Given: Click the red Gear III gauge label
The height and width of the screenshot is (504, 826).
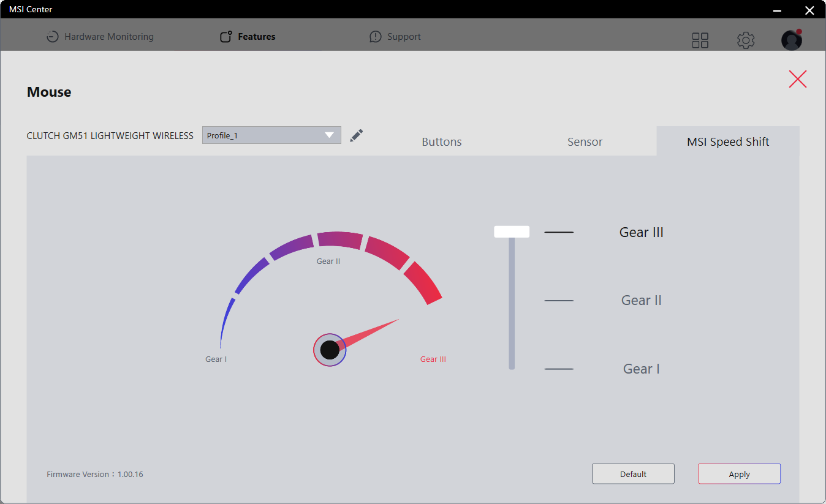Looking at the screenshot, I should click(x=433, y=359).
